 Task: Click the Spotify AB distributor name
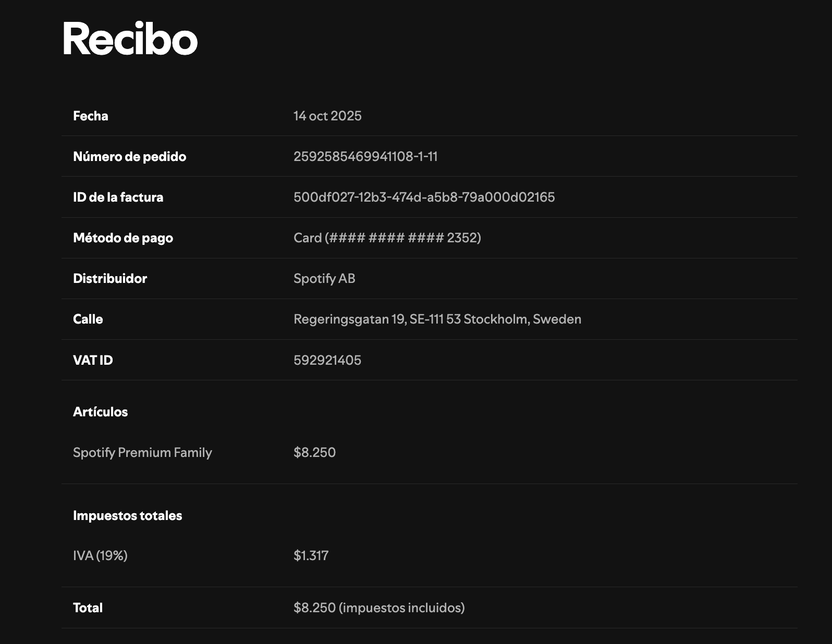[324, 278]
